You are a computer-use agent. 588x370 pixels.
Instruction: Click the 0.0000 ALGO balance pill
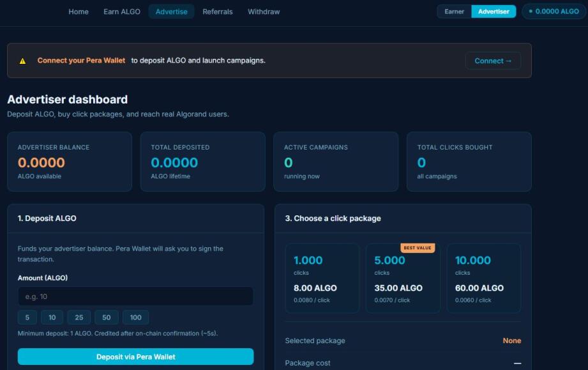click(x=554, y=12)
